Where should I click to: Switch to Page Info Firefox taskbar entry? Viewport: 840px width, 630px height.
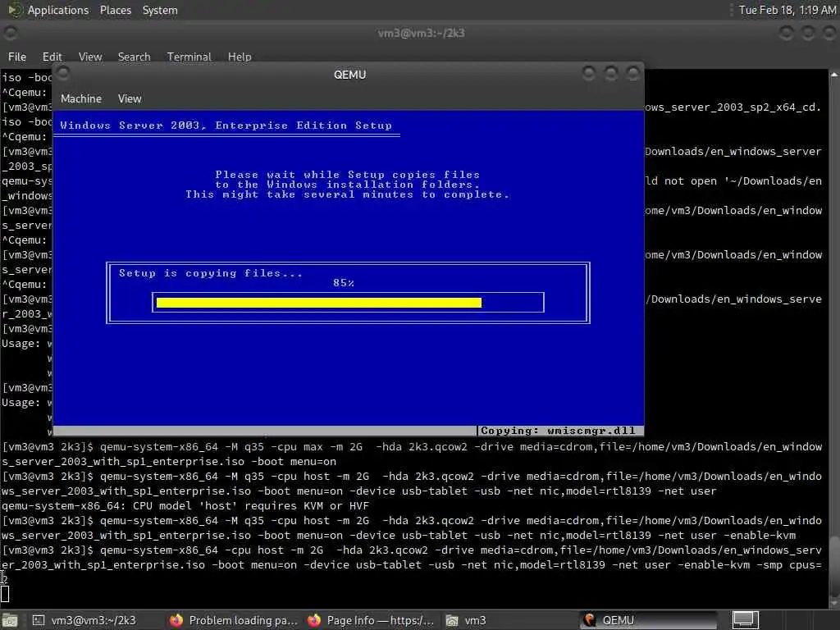(x=371, y=620)
